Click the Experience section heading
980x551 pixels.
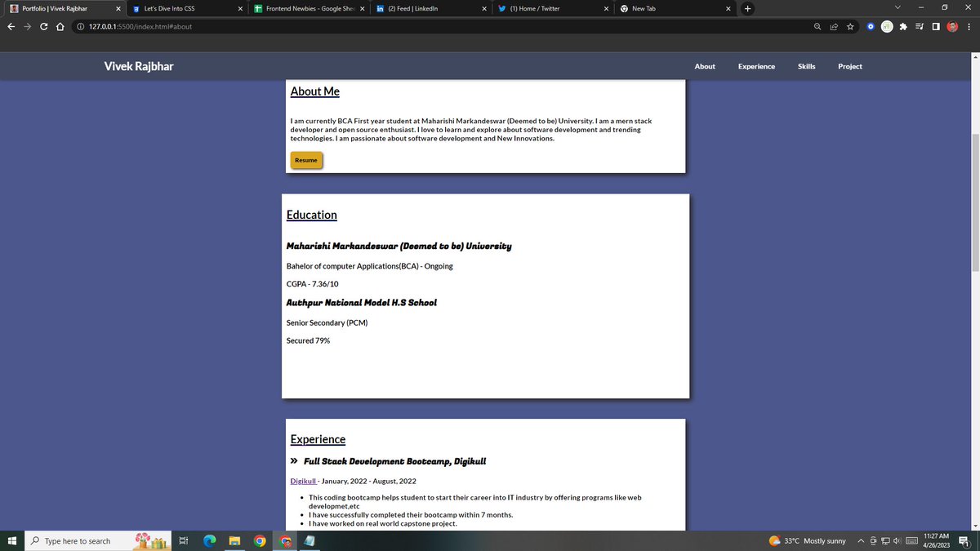pos(318,439)
